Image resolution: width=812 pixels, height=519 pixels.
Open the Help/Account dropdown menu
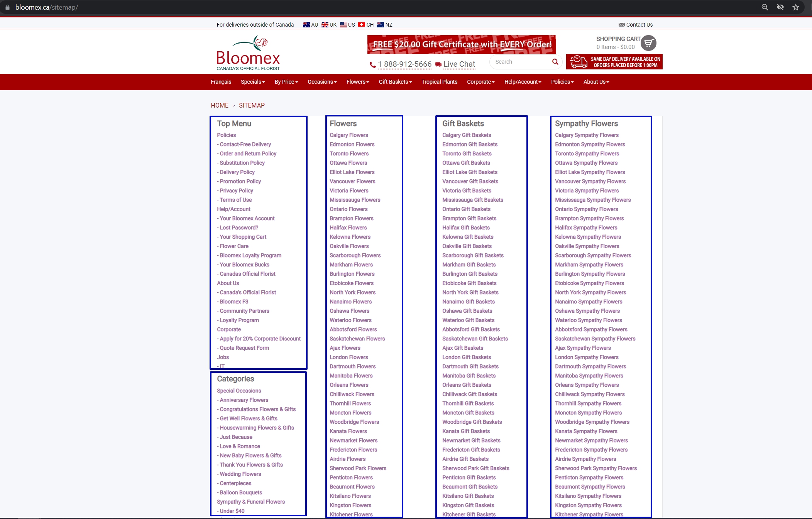(523, 82)
